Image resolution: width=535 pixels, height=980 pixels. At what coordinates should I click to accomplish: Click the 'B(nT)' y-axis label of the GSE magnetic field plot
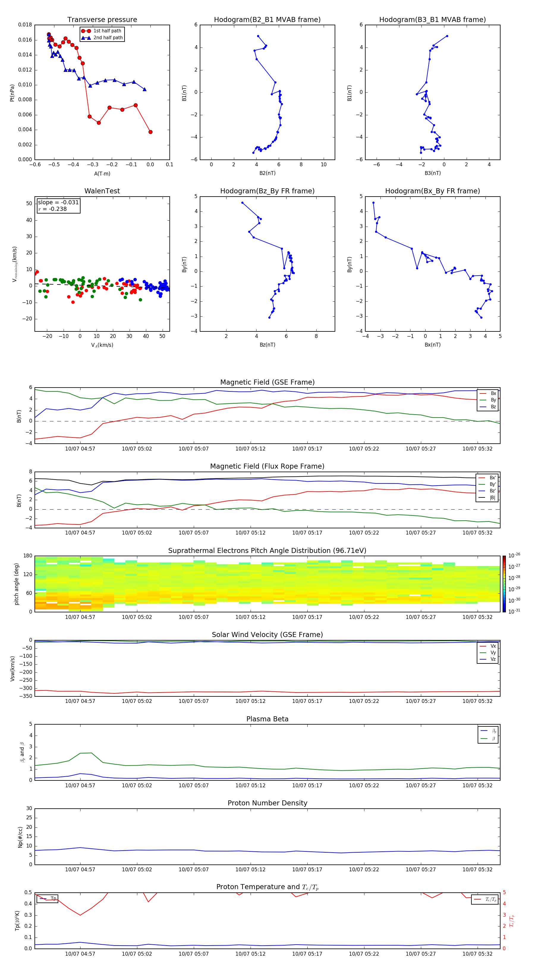19,416
